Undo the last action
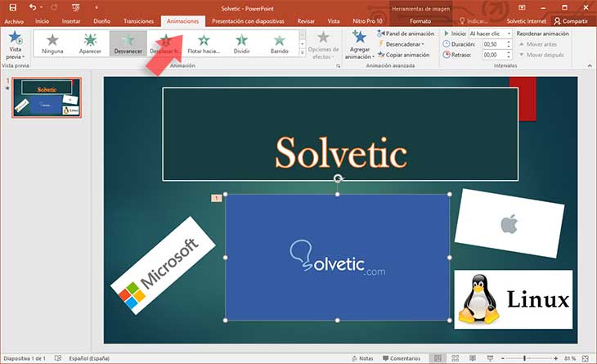Viewport: 597px width, 364px height. click(x=33, y=7)
